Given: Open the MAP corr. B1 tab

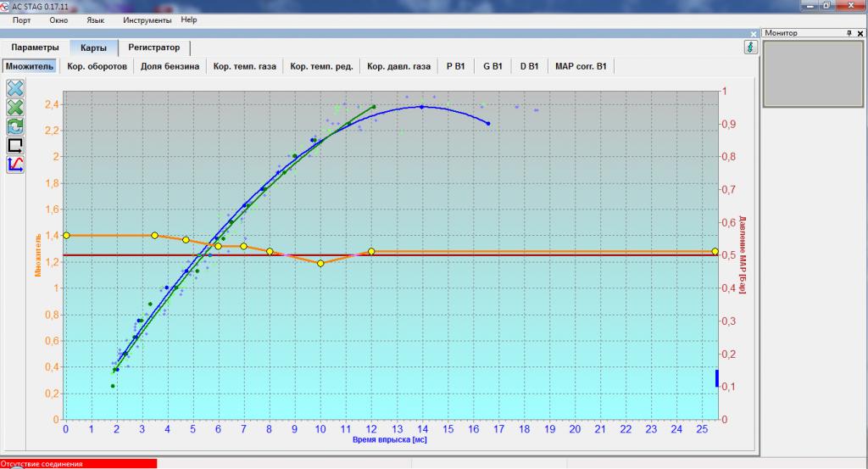Looking at the screenshot, I should (x=581, y=66).
